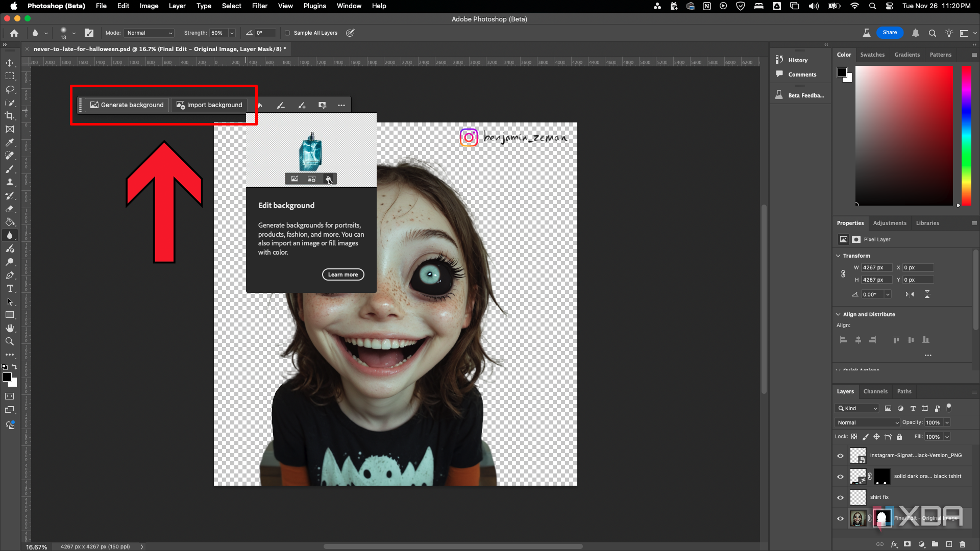Select the Healing Brush tool
The width and height of the screenshot is (980, 551).
pyautogui.click(x=10, y=156)
